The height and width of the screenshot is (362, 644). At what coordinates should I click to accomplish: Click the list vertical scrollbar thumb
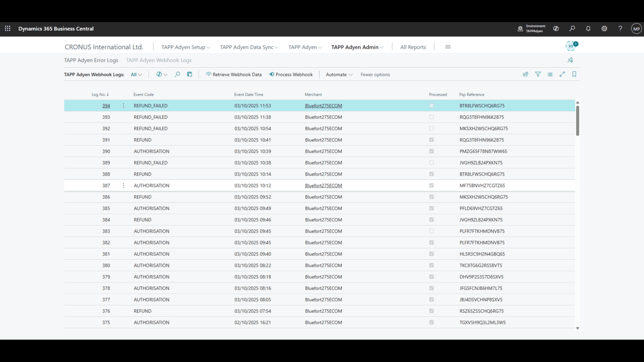pos(578,120)
